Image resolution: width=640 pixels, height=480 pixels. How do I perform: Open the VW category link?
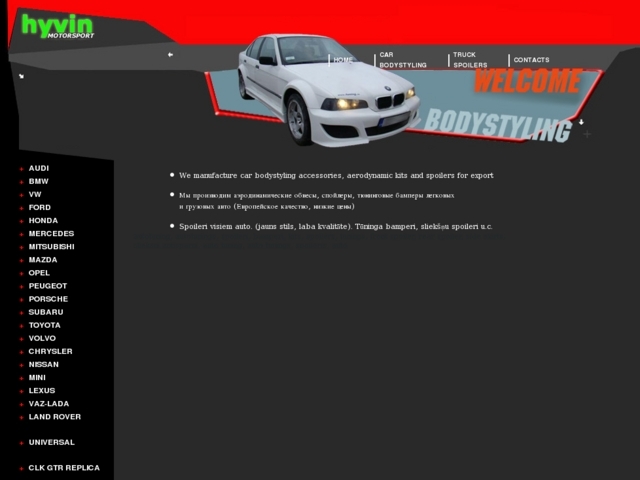pyautogui.click(x=35, y=194)
